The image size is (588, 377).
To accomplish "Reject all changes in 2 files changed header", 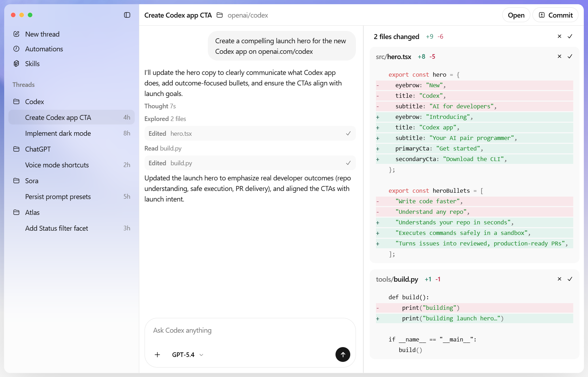I will click(x=560, y=36).
